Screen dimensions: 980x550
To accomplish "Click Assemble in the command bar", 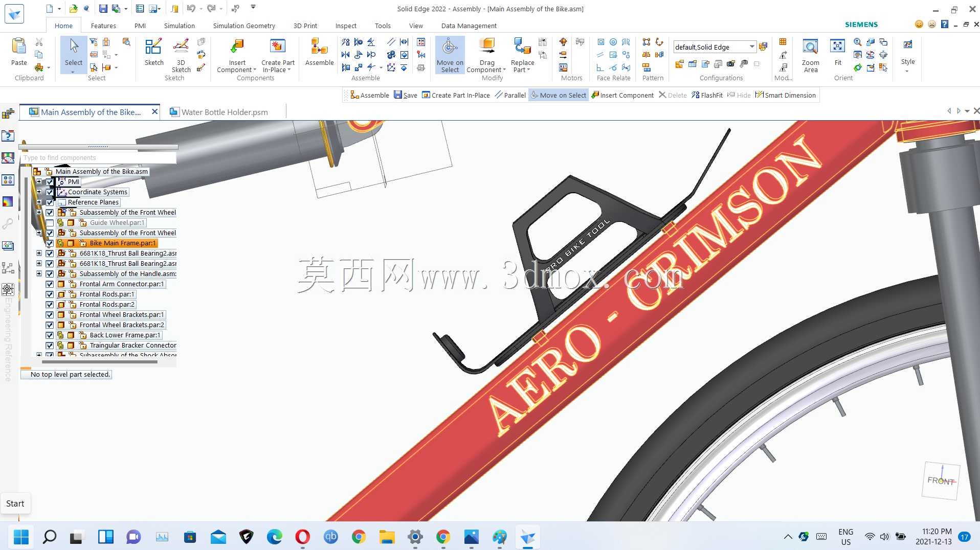I will [370, 95].
